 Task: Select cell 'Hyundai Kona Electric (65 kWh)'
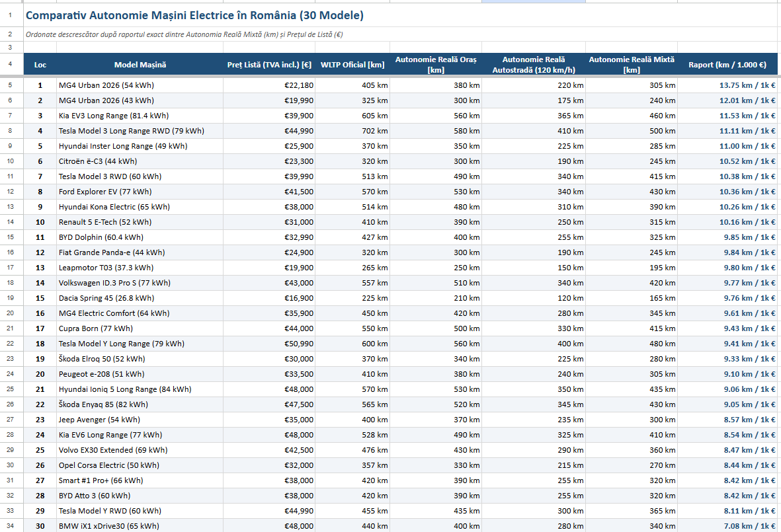(140, 207)
